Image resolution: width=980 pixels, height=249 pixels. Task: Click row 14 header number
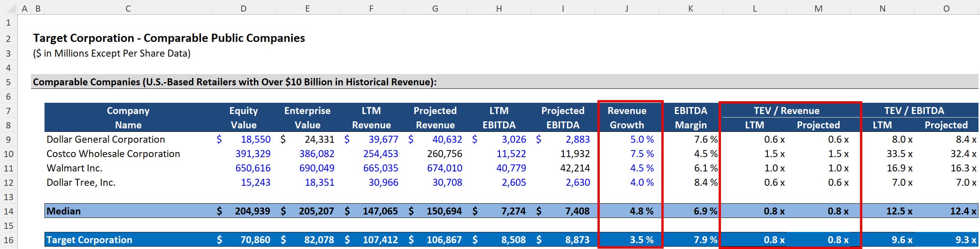(x=9, y=211)
